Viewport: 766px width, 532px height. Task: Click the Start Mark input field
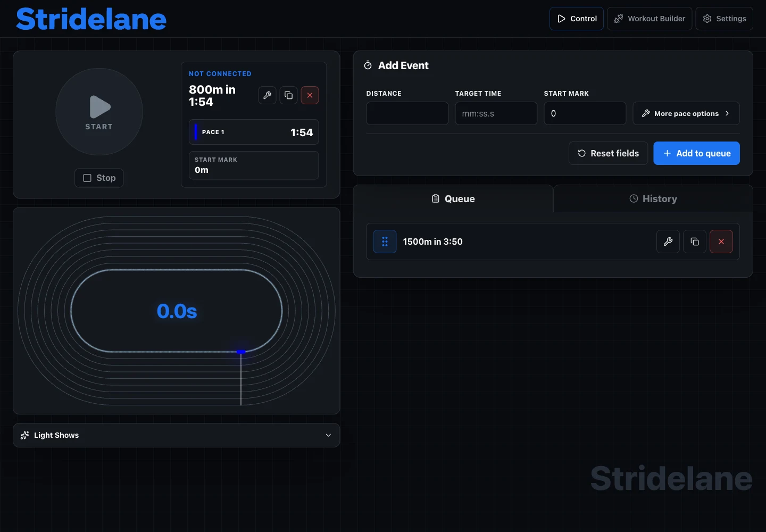point(585,113)
